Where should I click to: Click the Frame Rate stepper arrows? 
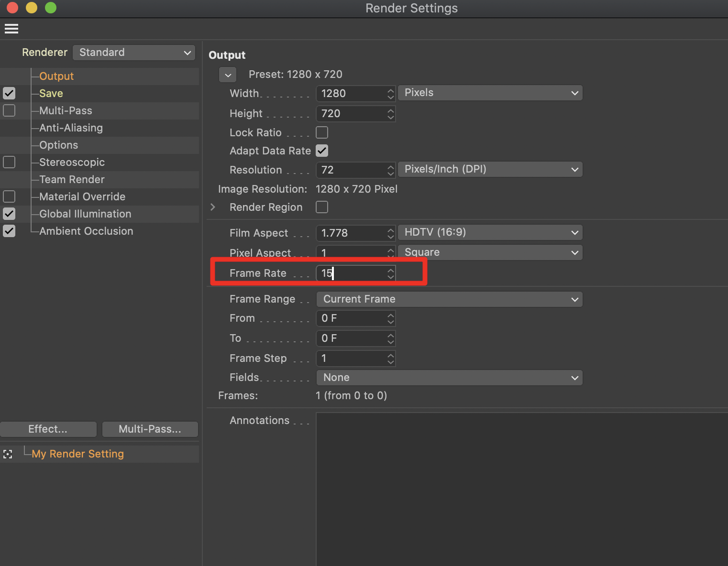point(391,273)
